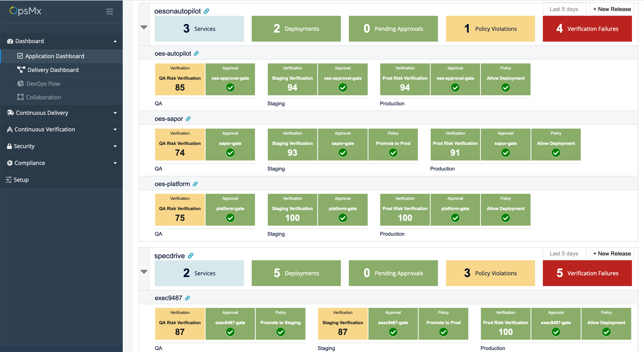Click link icon beside oes-autopilot service

[196, 53]
